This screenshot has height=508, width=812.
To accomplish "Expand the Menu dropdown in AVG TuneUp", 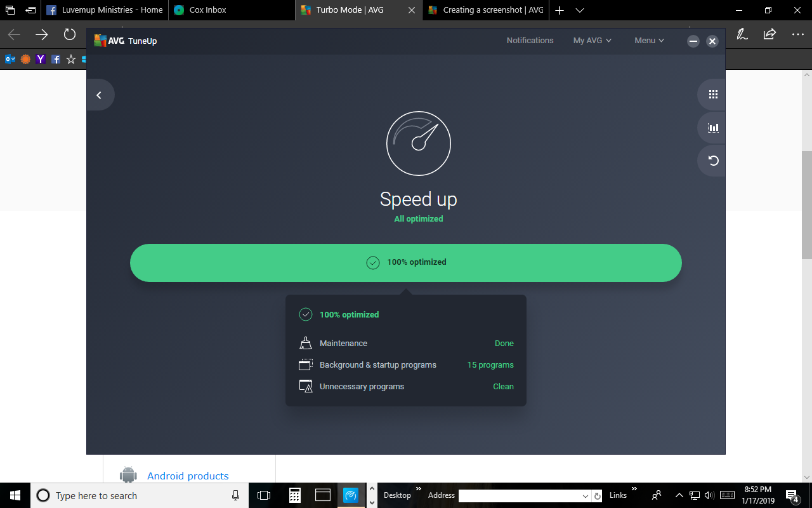I will (x=649, y=41).
